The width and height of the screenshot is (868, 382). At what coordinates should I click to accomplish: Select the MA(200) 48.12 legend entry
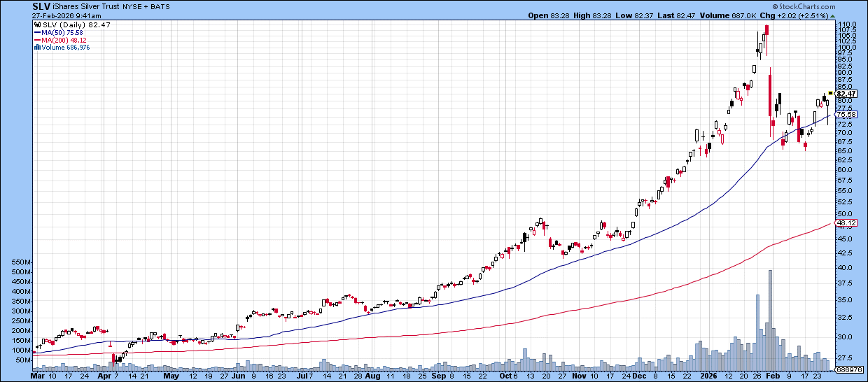62,40
